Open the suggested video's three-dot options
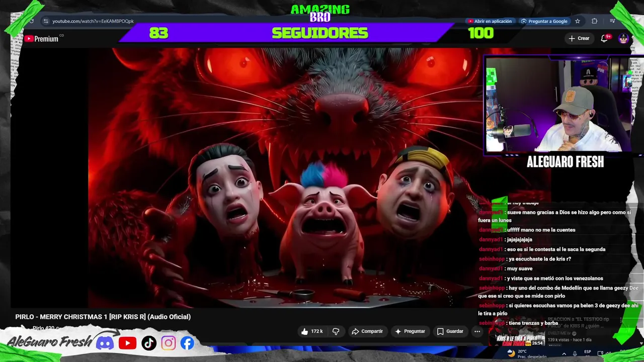644x362 pixels. (621, 320)
